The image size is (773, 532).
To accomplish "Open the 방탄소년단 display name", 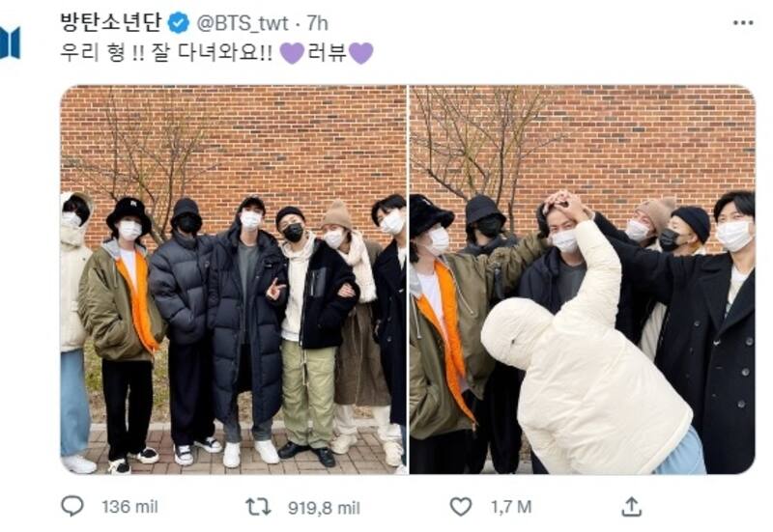I will coord(111,22).
